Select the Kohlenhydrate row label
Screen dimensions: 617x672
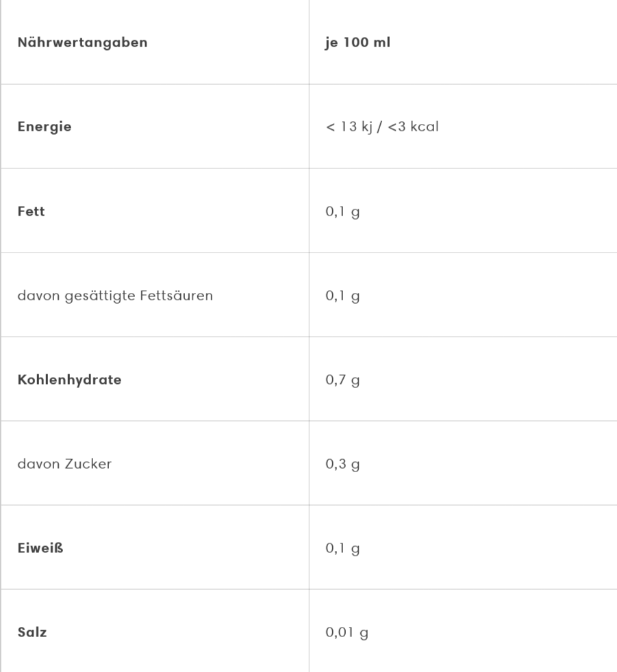click(x=69, y=380)
